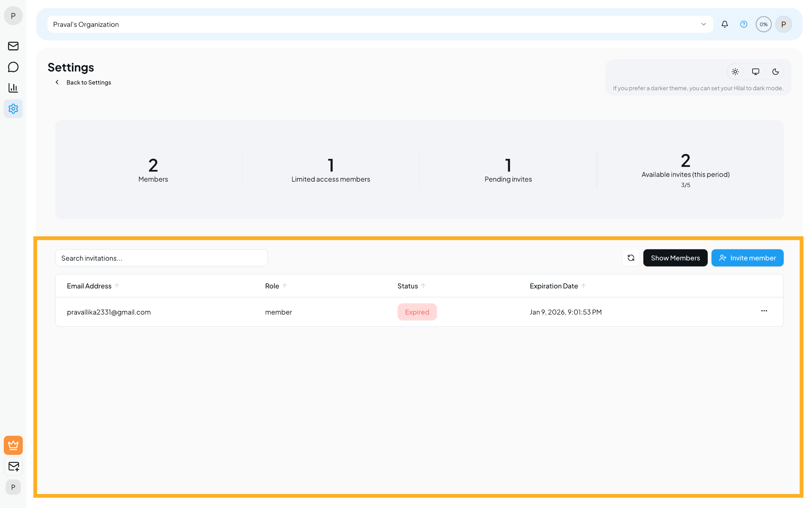Screen dimensions: 812x508
Task: Click the notification bell icon
Action: tap(724, 24)
